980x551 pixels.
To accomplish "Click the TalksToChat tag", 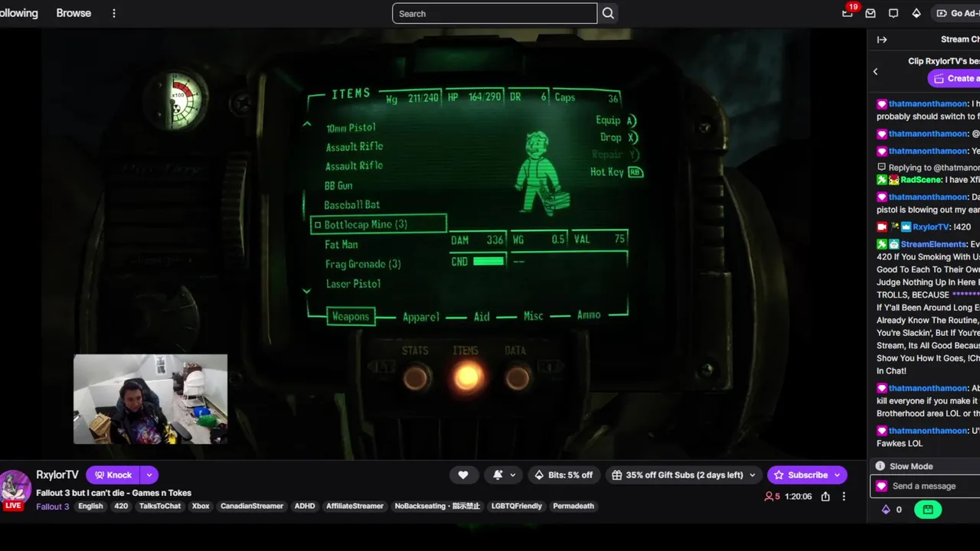I will point(160,506).
